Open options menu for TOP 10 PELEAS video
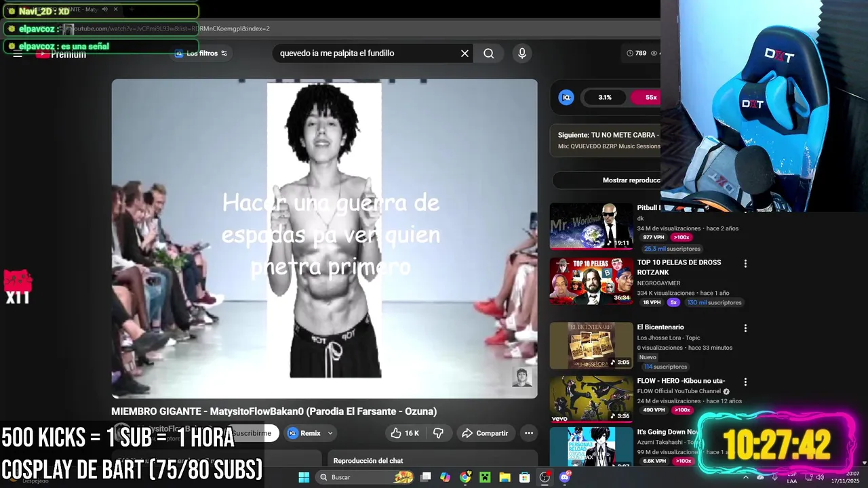This screenshot has height=488, width=868. pos(745,264)
